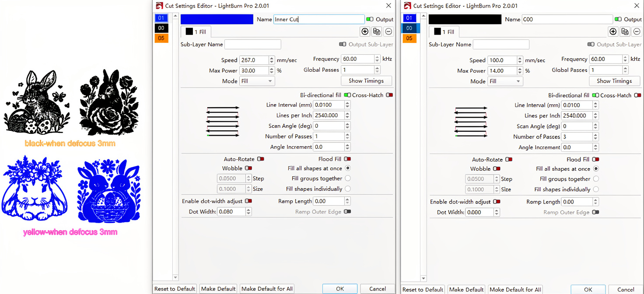Open the Mode dropdown for Inner Cut
This screenshot has height=294, width=644.
pyautogui.click(x=257, y=80)
